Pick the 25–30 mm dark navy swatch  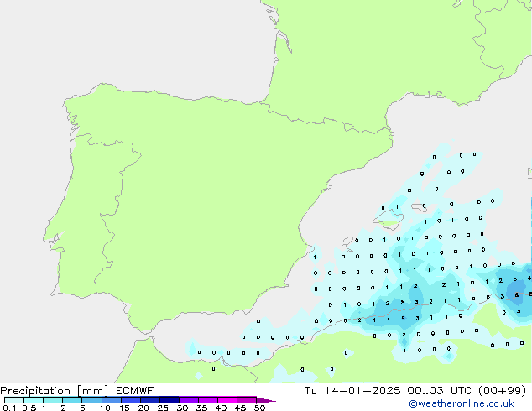tap(170, 400)
